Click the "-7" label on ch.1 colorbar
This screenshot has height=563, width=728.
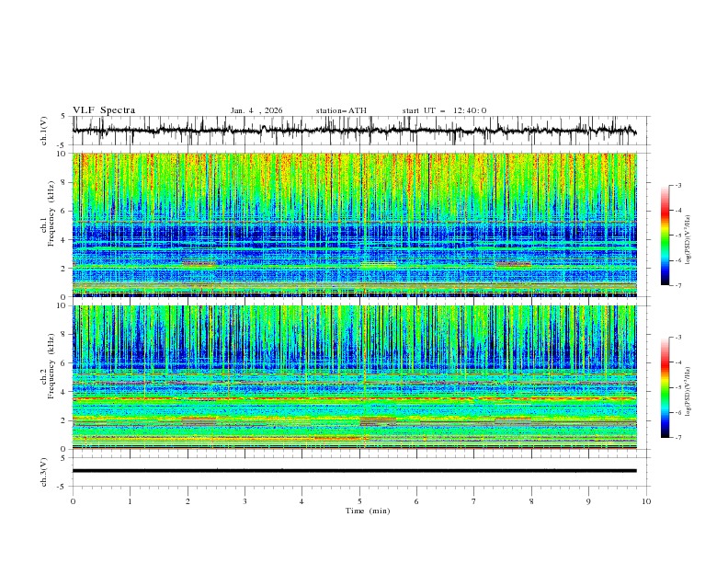tap(677, 285)
